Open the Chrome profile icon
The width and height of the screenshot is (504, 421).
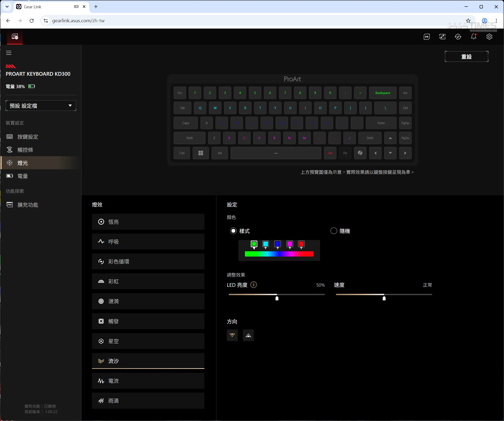point(485,21)
